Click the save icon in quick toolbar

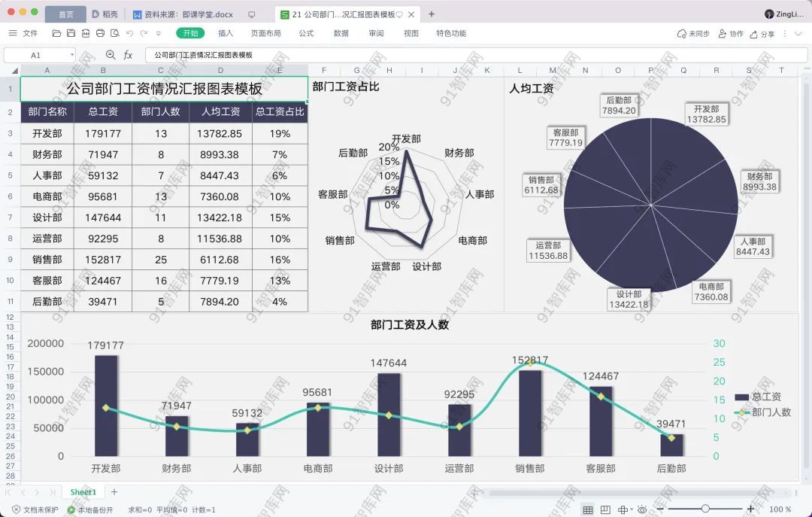pyautogui.click(x=71, y=33)
